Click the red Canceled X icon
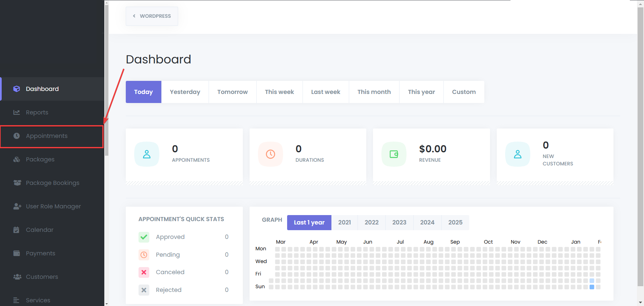Image resolution: width=644 pixels, height=306 pixels. [x=144, y=272]
